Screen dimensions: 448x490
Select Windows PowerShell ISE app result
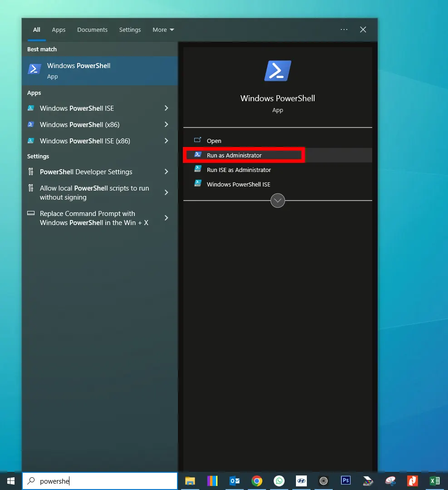click(x=100, y=108)
